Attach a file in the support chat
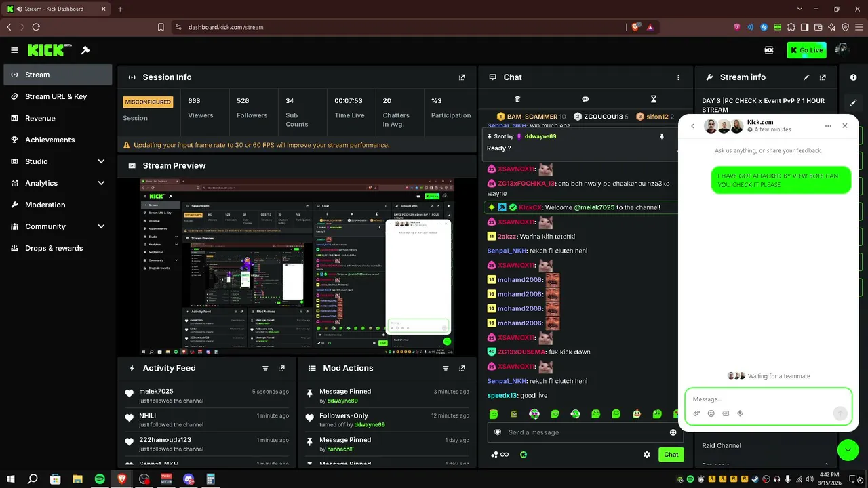 pyautogui.click(x=696, y=413)
